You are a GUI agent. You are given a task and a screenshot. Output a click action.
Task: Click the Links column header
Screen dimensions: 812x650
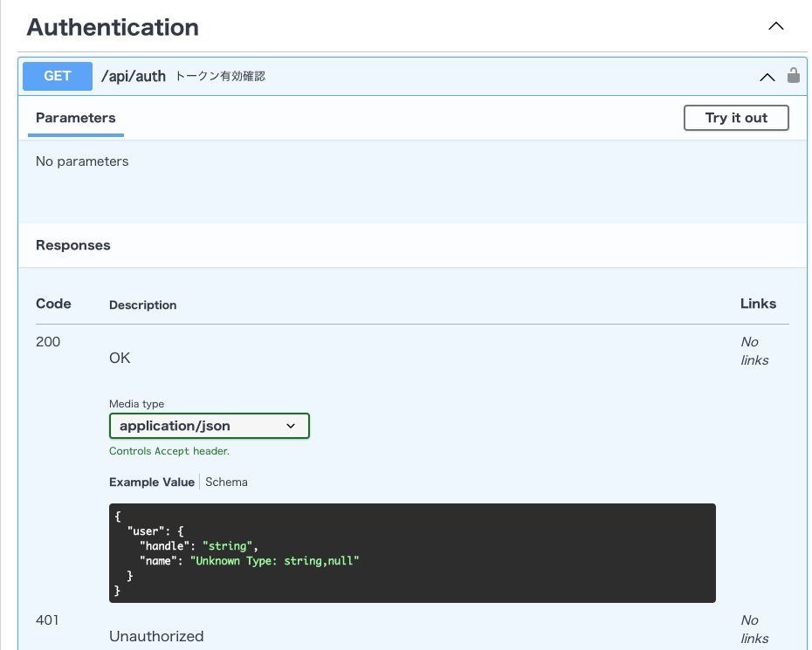coord(758,304)
